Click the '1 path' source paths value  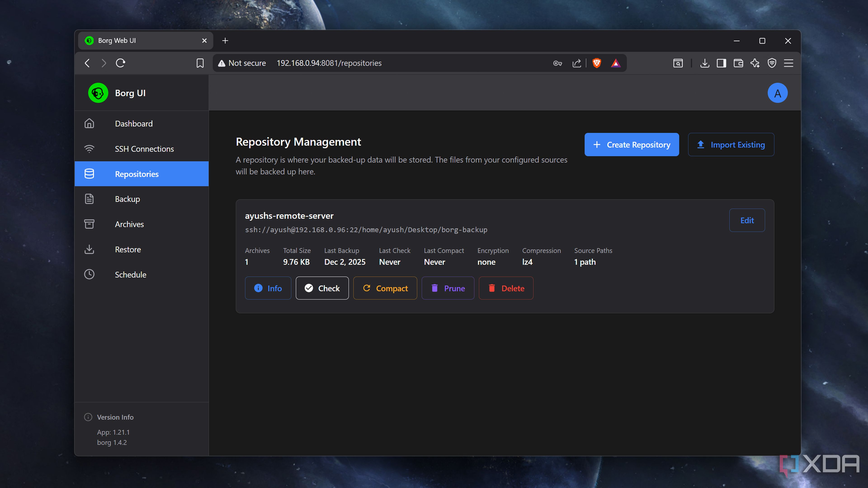click(x=585, y=262)
